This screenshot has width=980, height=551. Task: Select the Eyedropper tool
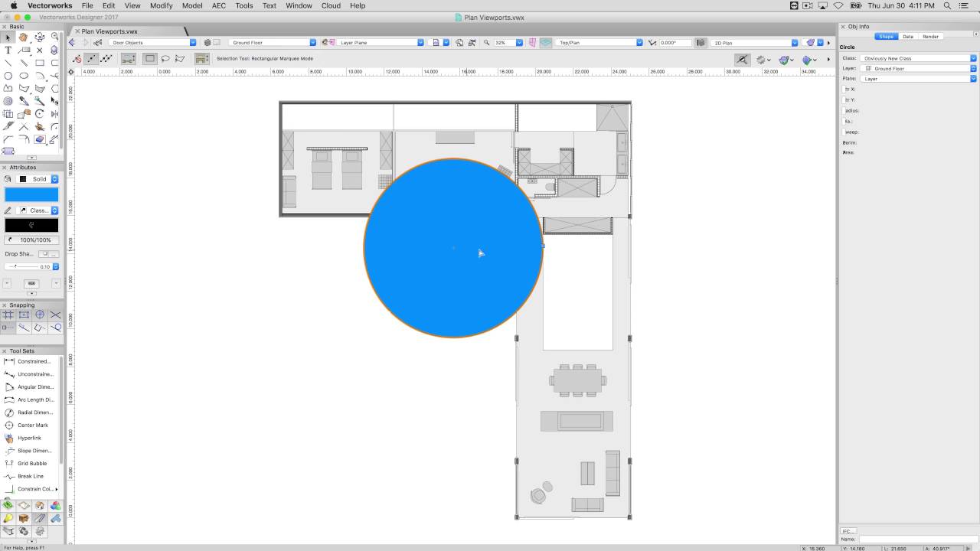(x=24, y=101)
